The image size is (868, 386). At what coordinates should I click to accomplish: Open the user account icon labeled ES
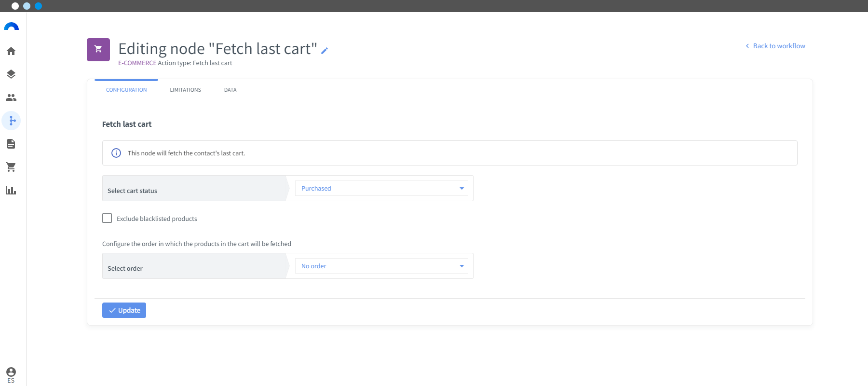11,374
